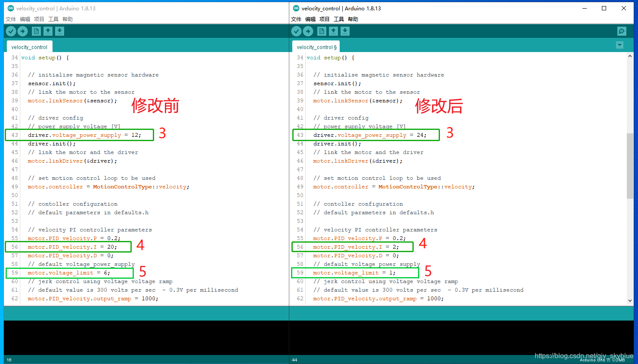Image resolution: width=638 pixels, height=364 pixels.
Task: Select velocity_control tab in left window
Action: click(x=29, y=47)
